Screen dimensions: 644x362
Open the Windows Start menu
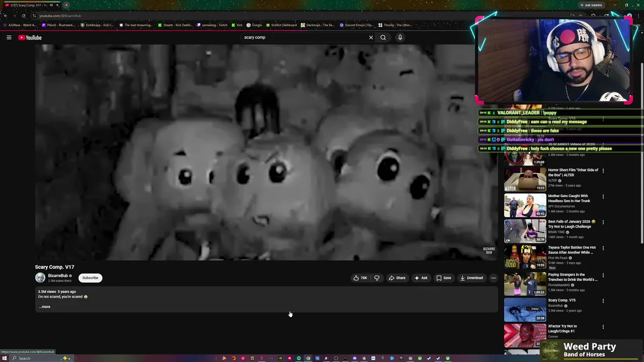click(x=4, y=358)
